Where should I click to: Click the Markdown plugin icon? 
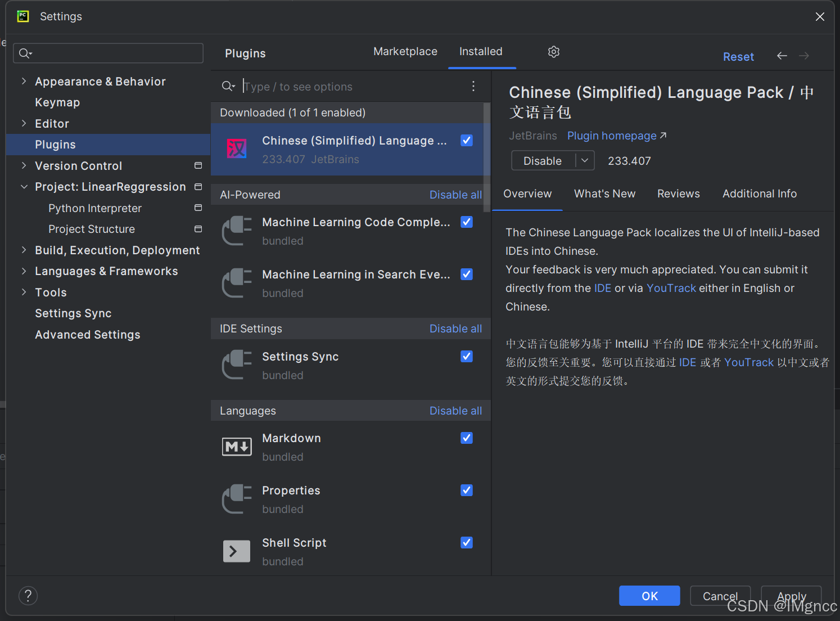coord(237,447)
